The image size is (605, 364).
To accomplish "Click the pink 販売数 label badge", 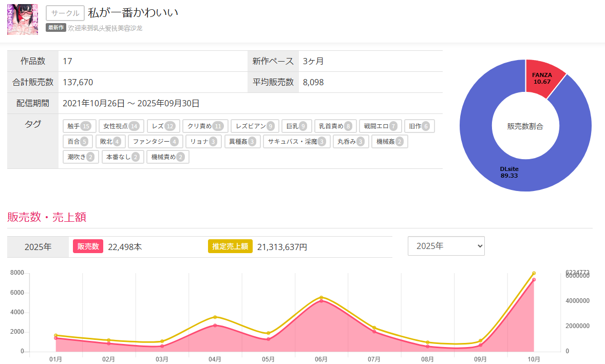I will click(88, 246).
